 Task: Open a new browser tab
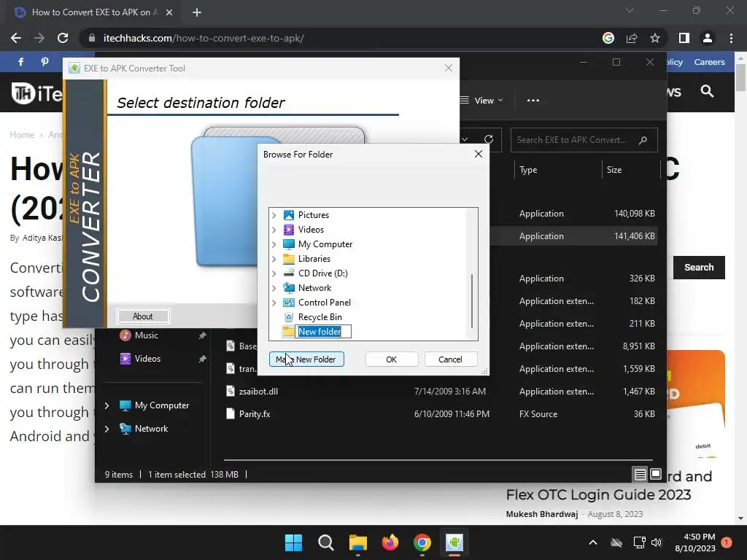click(197, 12)
